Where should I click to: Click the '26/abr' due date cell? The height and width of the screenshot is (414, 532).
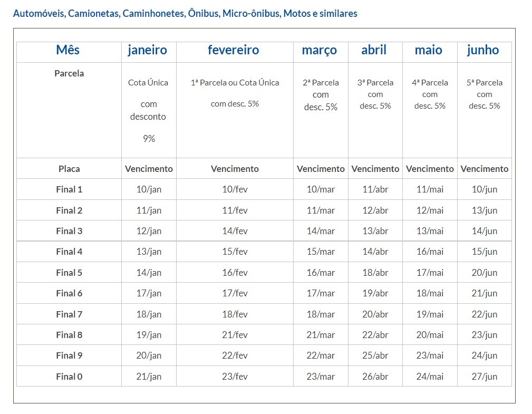click(x=375, y=377)
